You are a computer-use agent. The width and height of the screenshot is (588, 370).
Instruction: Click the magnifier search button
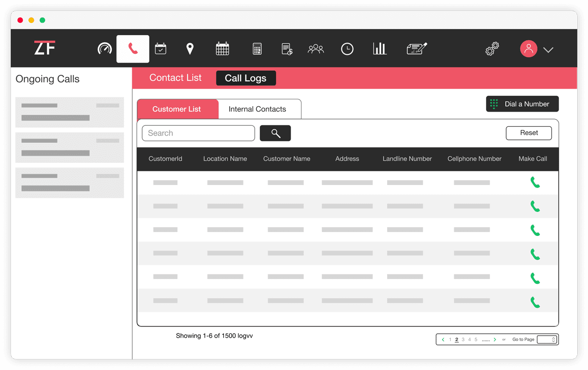coord(275,133)
